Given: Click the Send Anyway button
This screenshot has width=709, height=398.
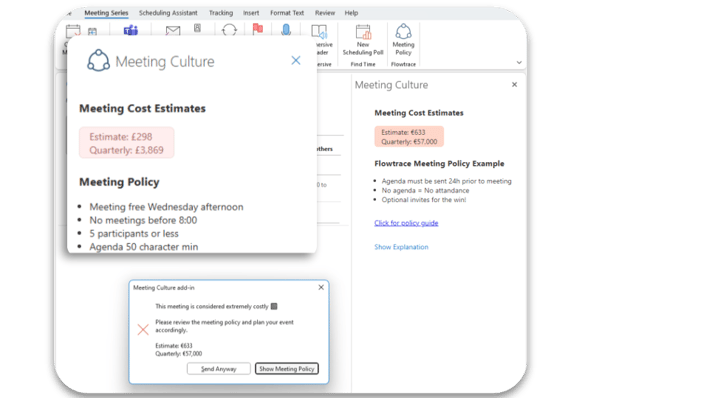Looking at the screenshot, I should pos(219,369).
